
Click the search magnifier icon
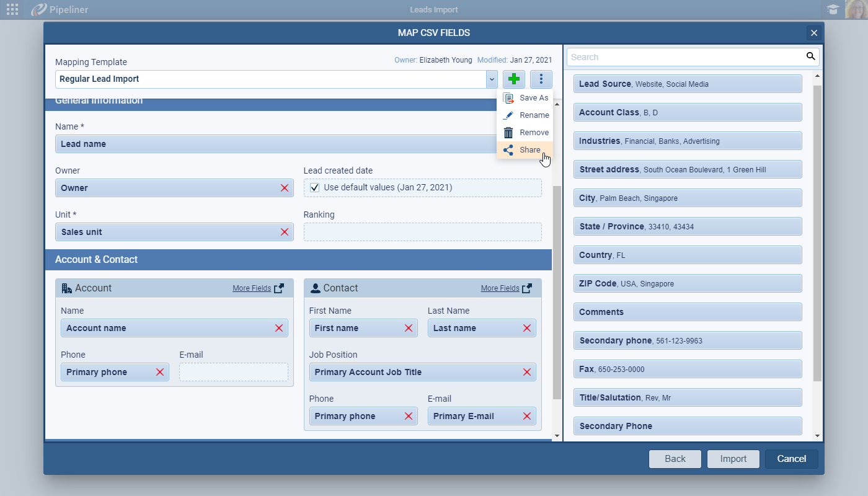pyautogui.click(x=810, y=56)
